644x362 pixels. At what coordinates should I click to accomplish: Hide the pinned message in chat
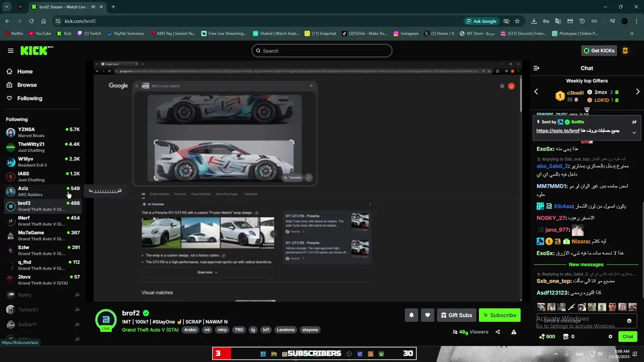click(x=634, y=122)
